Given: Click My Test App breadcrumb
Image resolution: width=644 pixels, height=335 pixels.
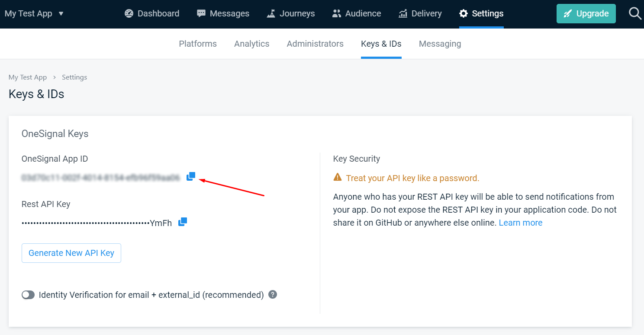Looking at the screenshot, I should pyautogui.click(x=28, y=77).
